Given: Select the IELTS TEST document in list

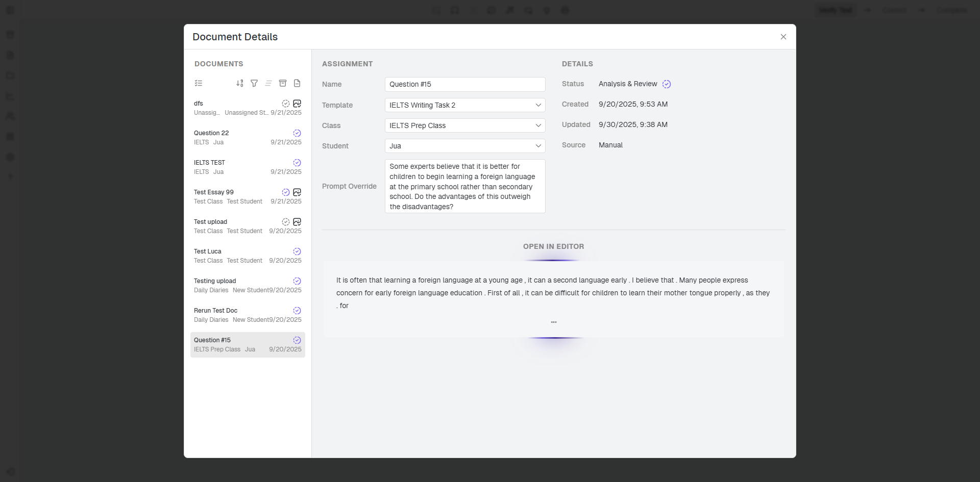Looking at the screenshot, I should click(248, 167).
